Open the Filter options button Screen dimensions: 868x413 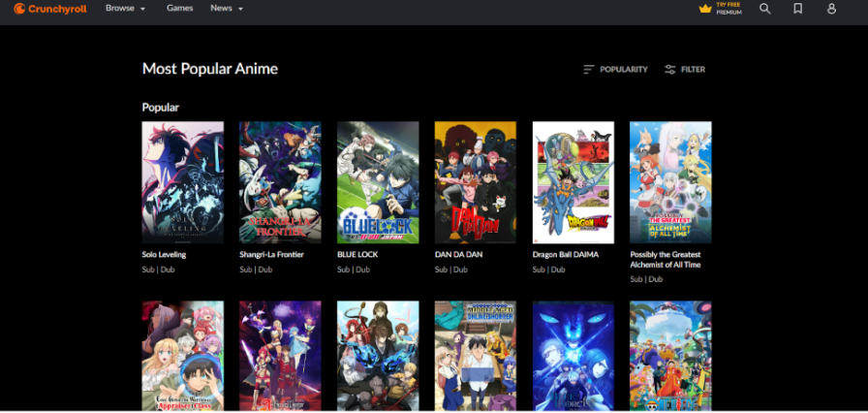[x=685, y=70]
